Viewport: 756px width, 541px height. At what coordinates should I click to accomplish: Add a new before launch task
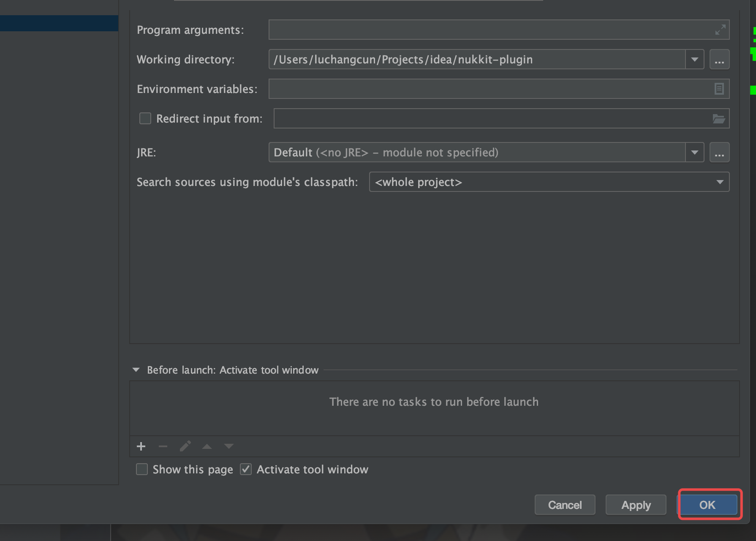[x=141, y=446]
